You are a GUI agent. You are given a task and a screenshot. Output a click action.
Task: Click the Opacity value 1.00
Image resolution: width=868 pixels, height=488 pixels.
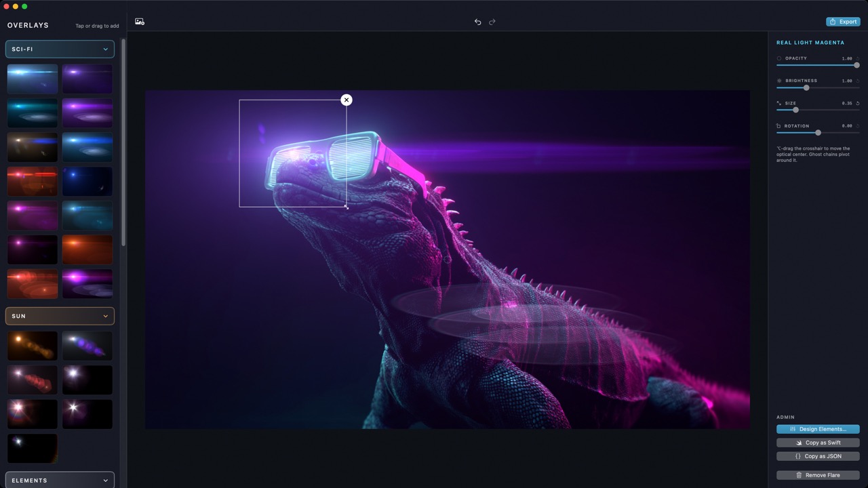pos(847,58)
